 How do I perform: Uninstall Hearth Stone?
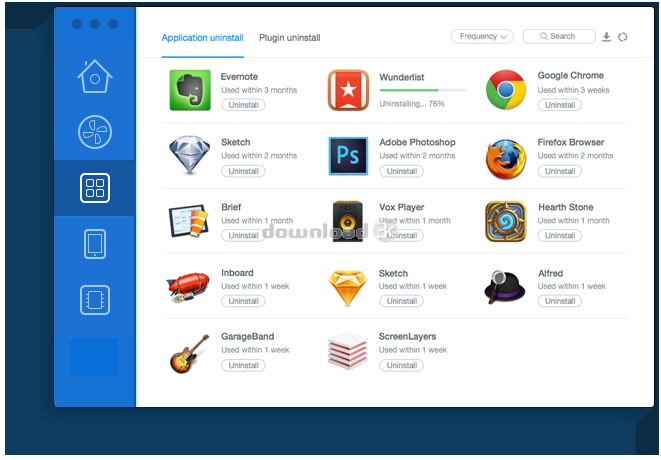[560, 235]
